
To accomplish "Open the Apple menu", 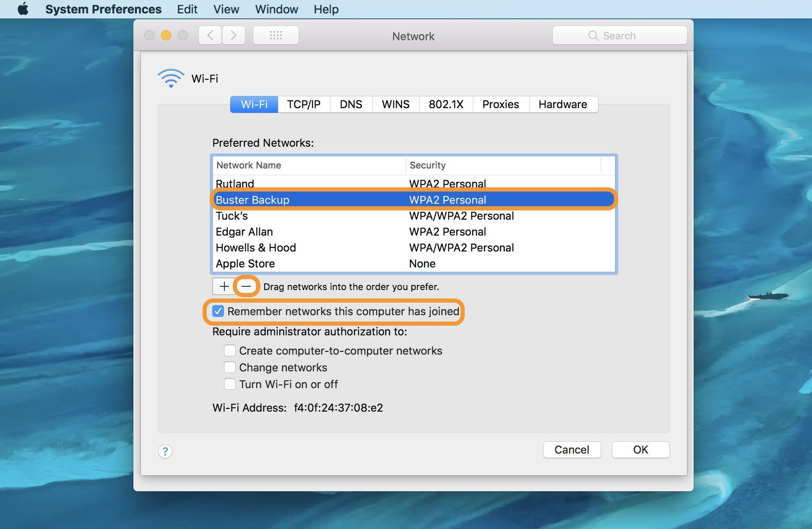I will [x=23, y=9].
